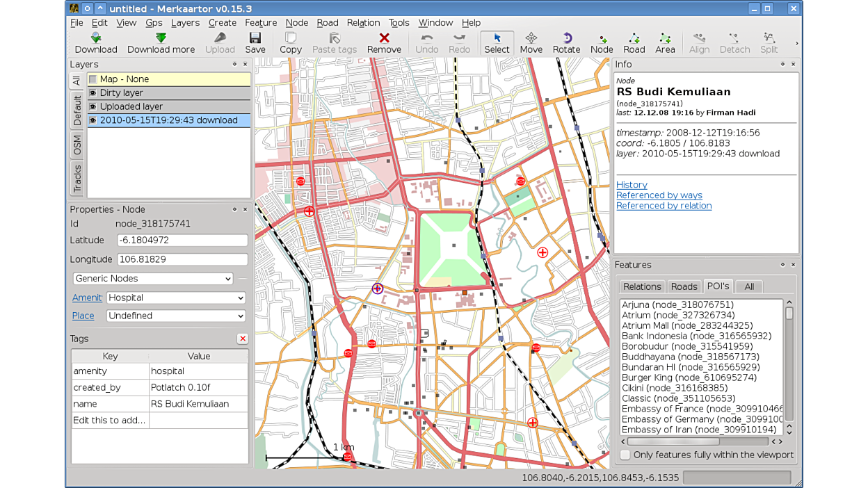This screenshot has width=868, height=488.
Task: Switch to the Roads features tab
Action: [684, 286]
